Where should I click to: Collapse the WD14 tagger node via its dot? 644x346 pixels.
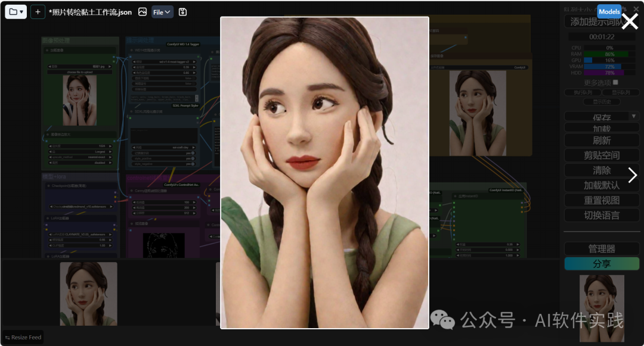pos(131,51)
